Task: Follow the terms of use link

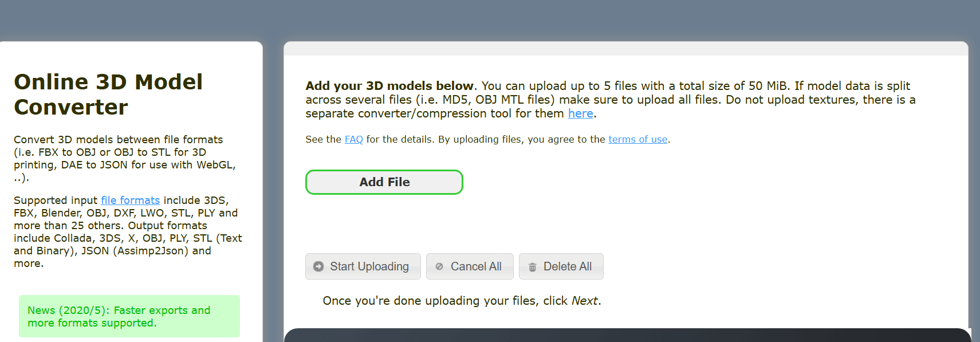Action: coord(637,139)
